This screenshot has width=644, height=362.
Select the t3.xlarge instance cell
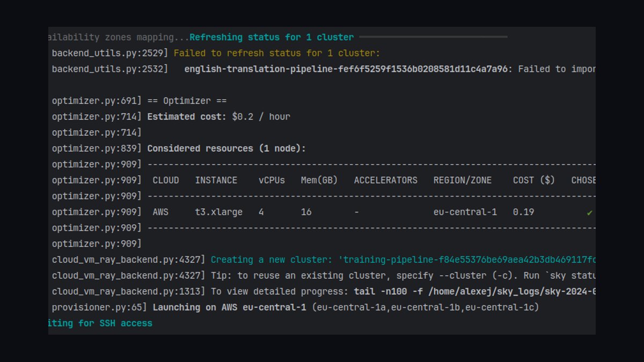tap(219, 212)
